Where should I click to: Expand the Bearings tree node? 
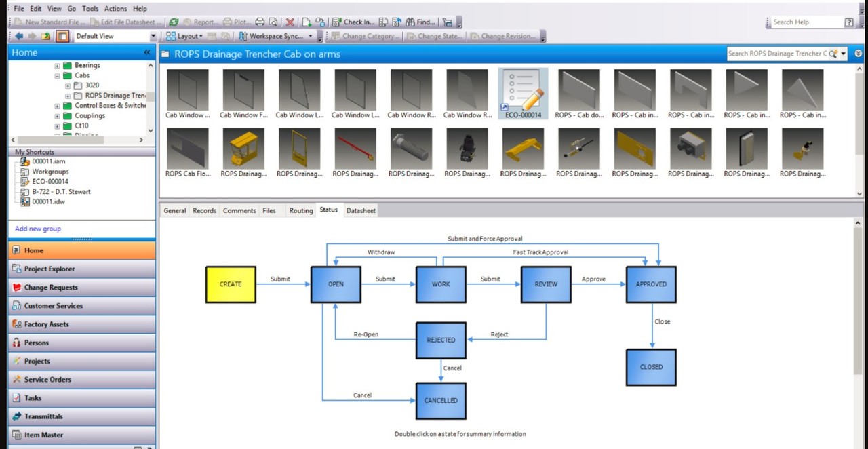[x=58, y=66]
